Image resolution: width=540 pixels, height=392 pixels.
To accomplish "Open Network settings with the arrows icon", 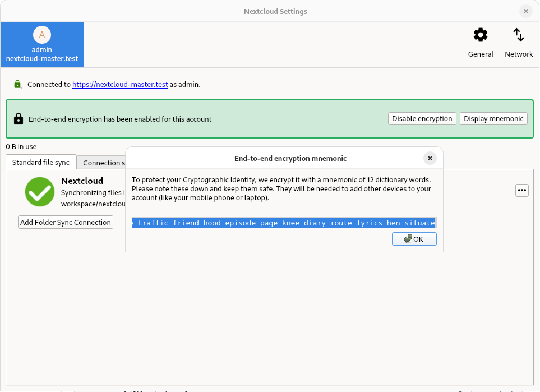I will [x=519, y=36].
